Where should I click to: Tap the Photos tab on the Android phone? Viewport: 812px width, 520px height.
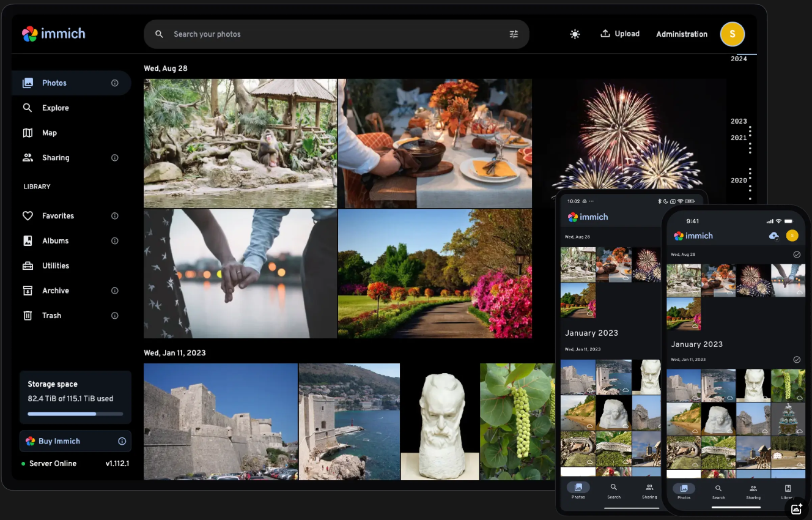[x=578, y=491]
